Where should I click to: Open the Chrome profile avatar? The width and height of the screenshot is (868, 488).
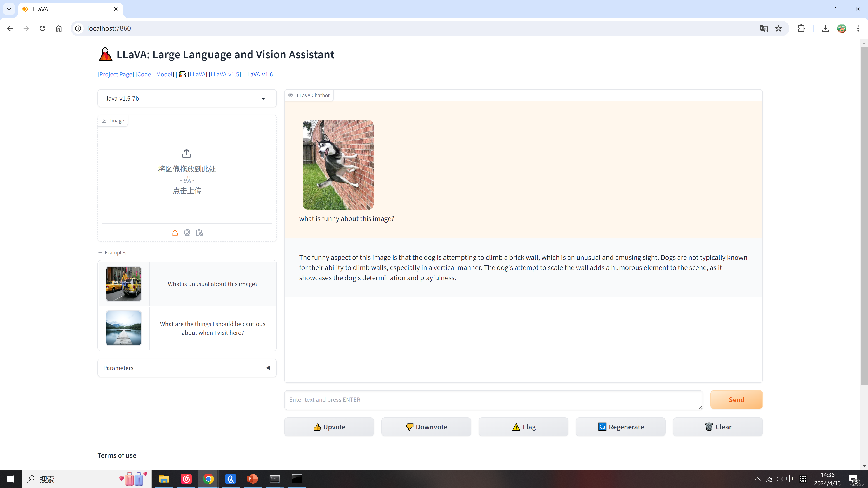(842, 28)
